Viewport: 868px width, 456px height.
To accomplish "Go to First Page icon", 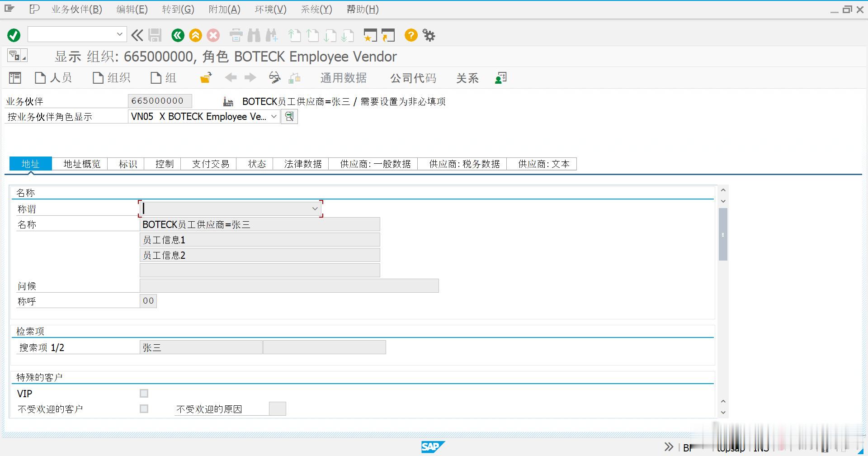I will coord(294,35).
